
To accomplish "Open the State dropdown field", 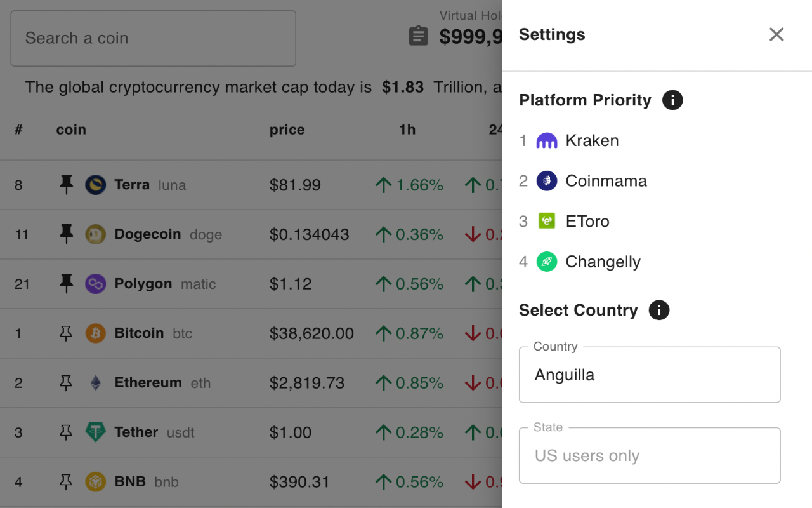I will coord(650,455).
